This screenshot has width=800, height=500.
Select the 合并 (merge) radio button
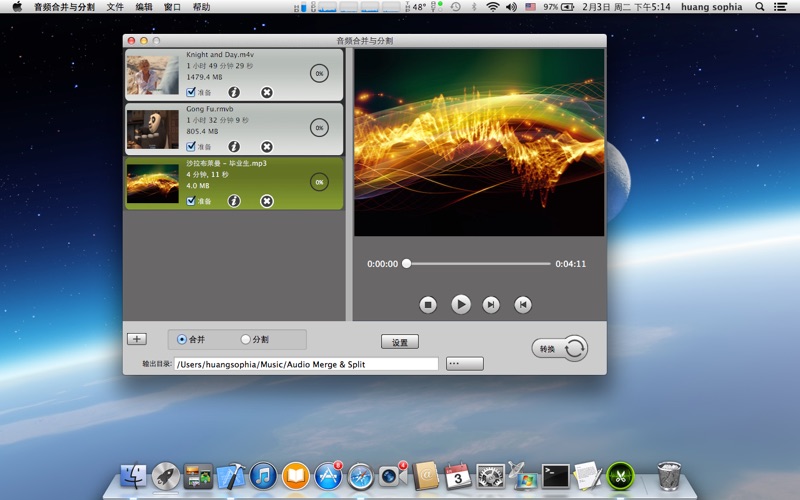pos(182,340)
